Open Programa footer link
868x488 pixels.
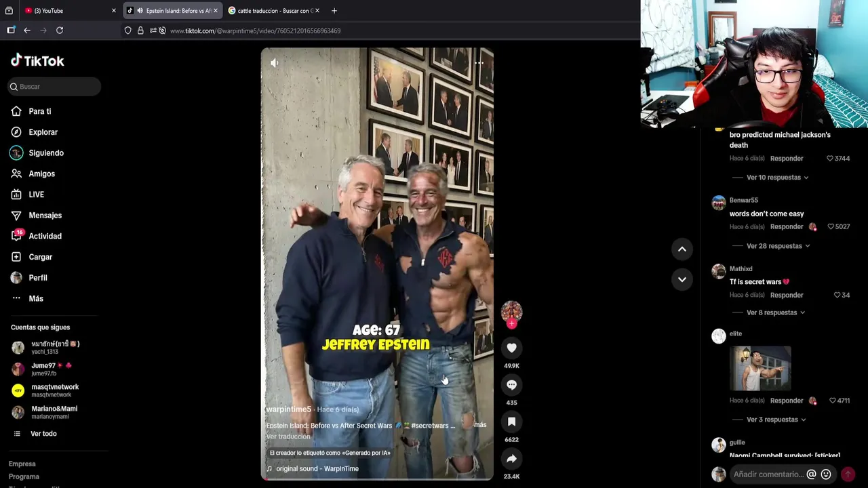pos(24,476)
